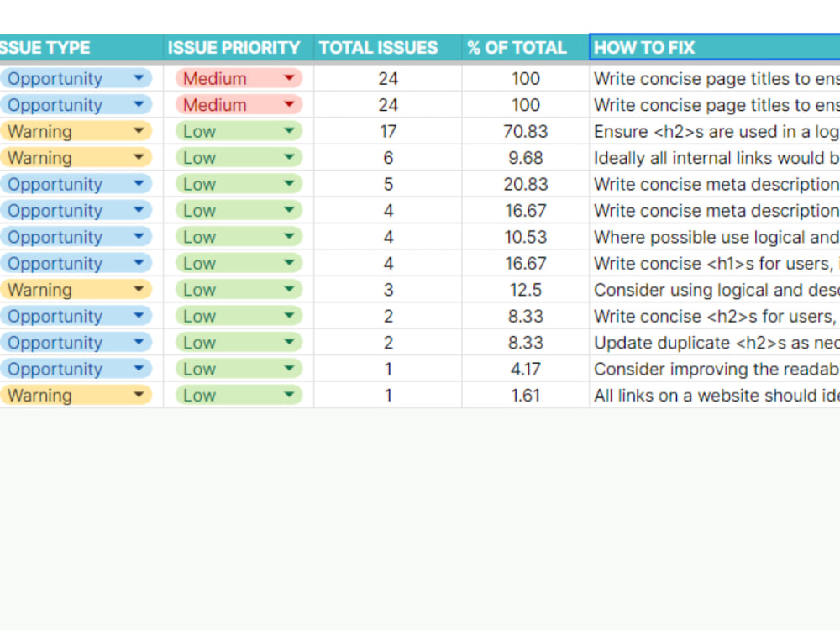Select the percent cell '4.17'
Viewport: 840px width, 630px height.
pos(525,369)
